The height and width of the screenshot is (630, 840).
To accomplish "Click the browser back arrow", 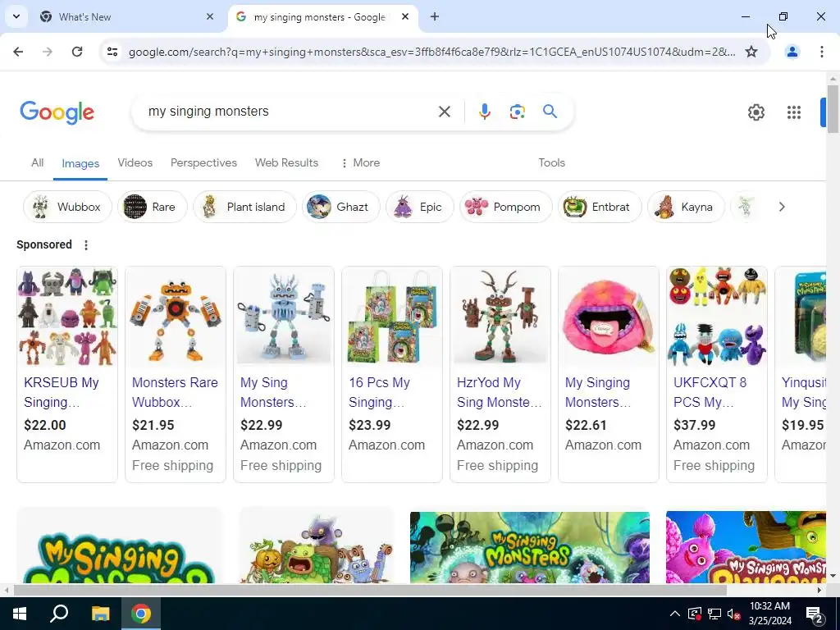I will click(x=18, y=52).
